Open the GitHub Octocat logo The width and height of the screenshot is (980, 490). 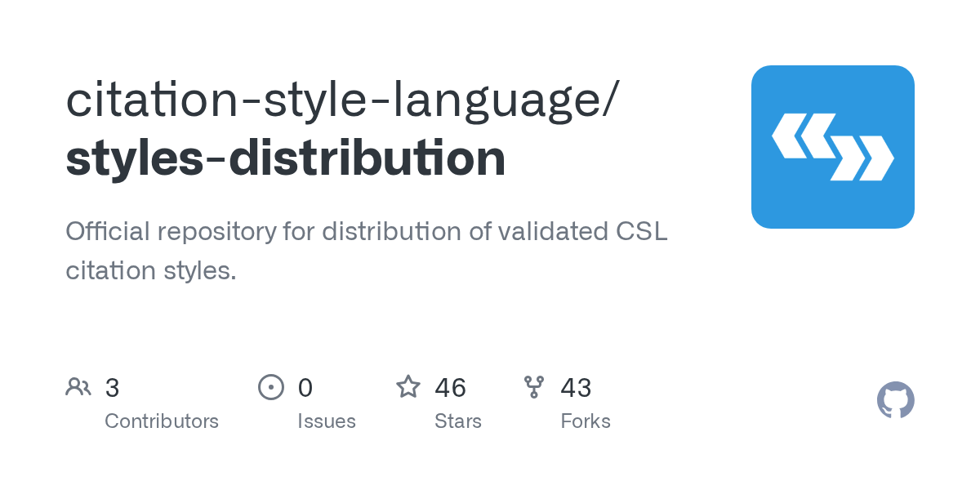coord(896,400)
